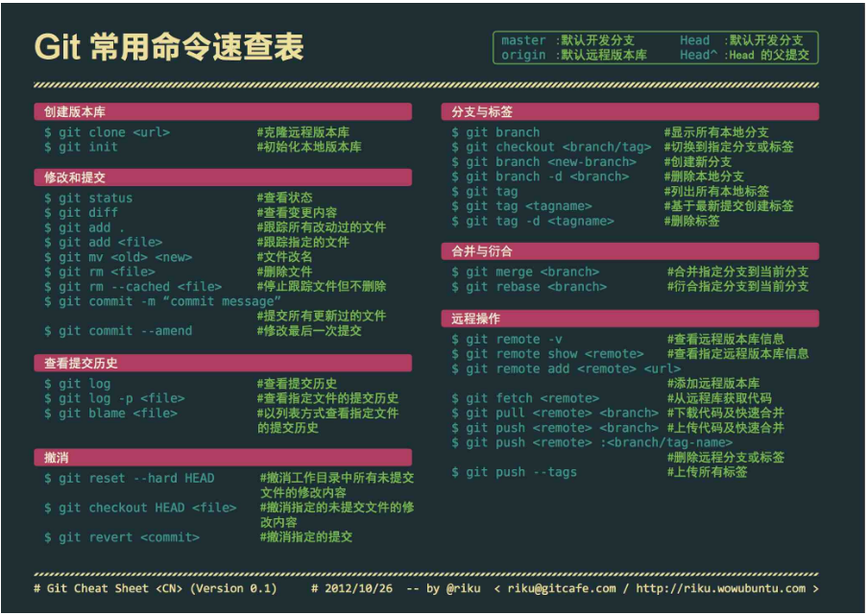Click the 'git rm <file>' command
The width and height of the screenshot is (868, 615).
point(100,272)
